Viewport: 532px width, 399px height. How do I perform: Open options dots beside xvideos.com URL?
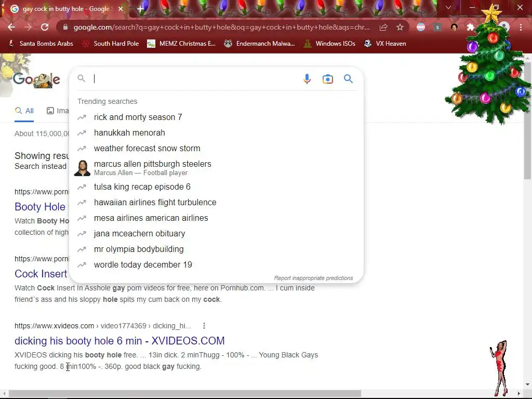pos(204,326)
